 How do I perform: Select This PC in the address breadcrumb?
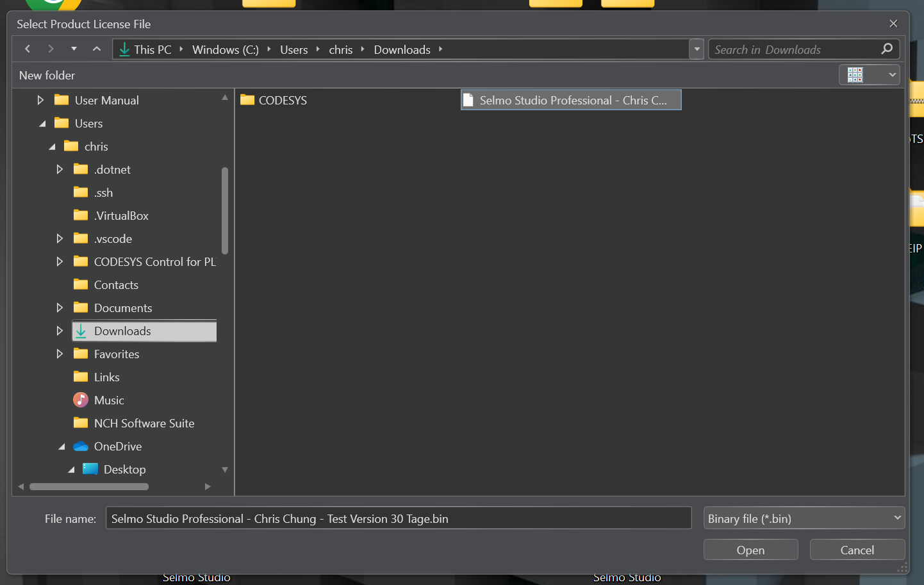[153, 49]
